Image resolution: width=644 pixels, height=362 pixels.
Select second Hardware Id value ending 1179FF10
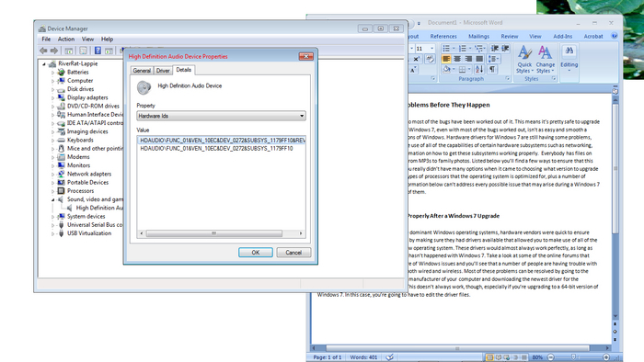pos(216,149)
